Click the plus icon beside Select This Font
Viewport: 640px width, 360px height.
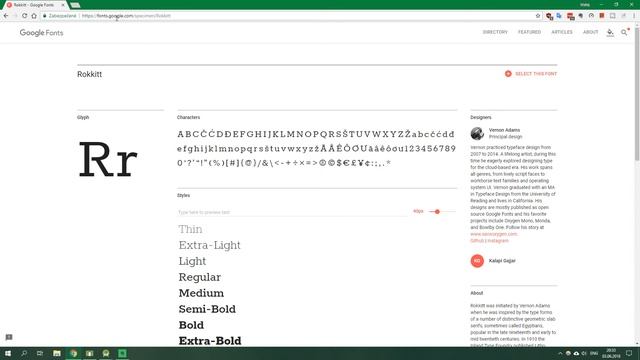coord(508,73)
